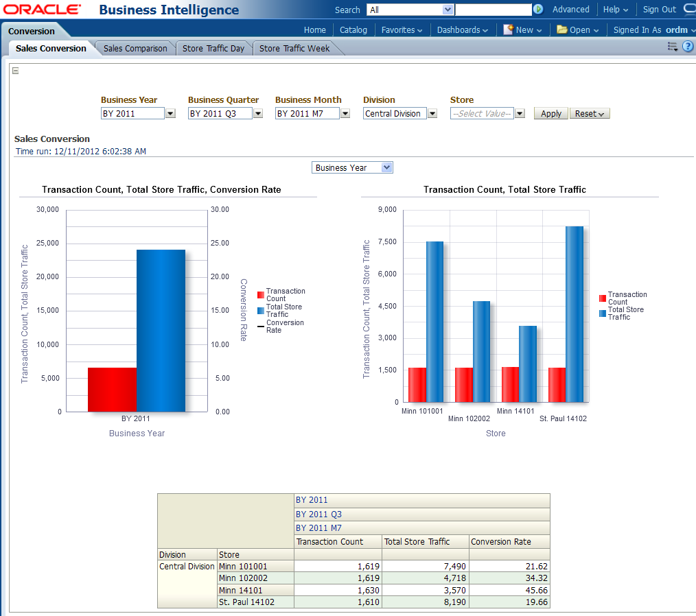Expand the Business Quarter prompt dropdown
Screen dimensions: 696x616
[x=258, y=114]
